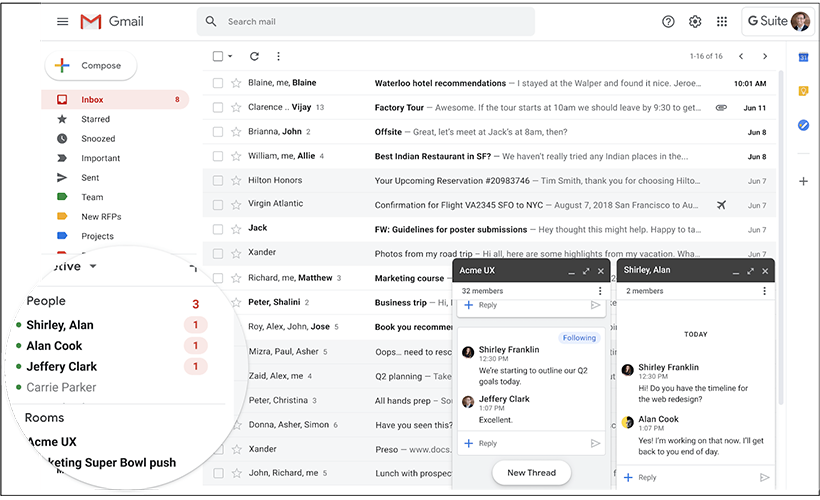Click the Compose button
Viewport: 820px width, 500px height.
[x=91, y=65]
